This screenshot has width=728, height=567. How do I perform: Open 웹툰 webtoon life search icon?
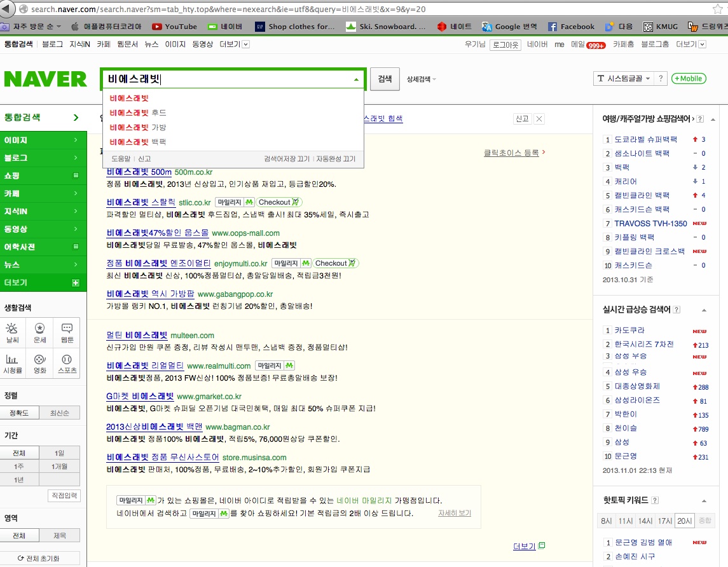click(67, 333)
